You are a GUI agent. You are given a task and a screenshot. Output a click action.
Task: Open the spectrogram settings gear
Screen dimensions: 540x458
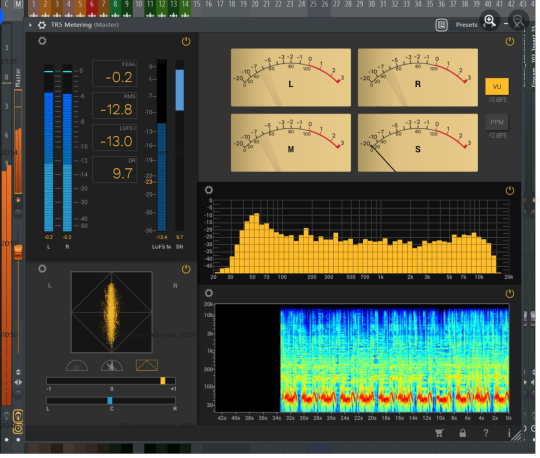pyautogui.click(x=209, y=293)
